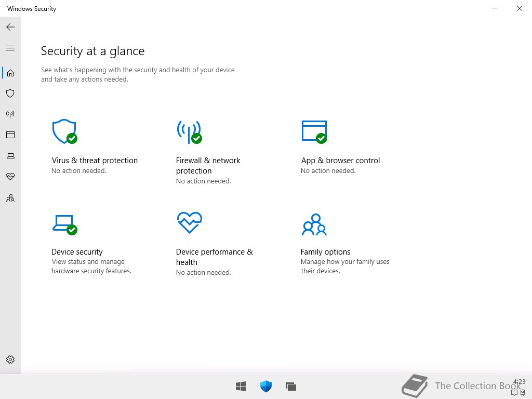The image size is (532, 399).
Task: Click the large browser window tile icon
Action: tap(314, 132)
